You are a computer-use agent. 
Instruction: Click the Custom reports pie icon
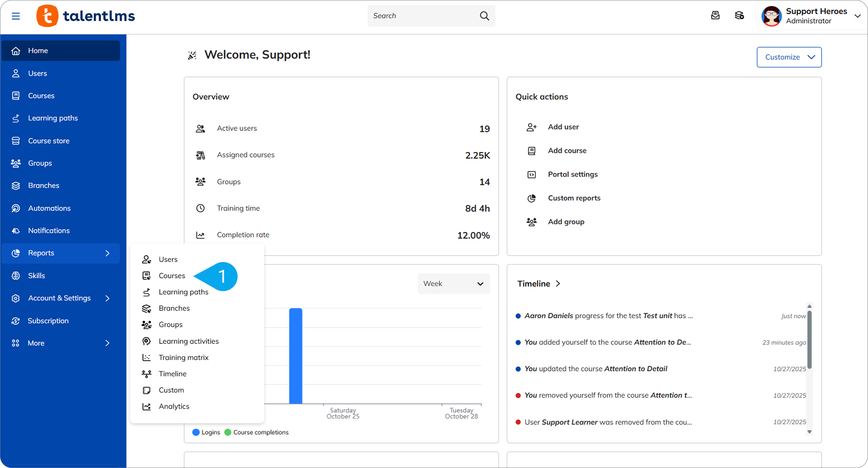[531, 198]
